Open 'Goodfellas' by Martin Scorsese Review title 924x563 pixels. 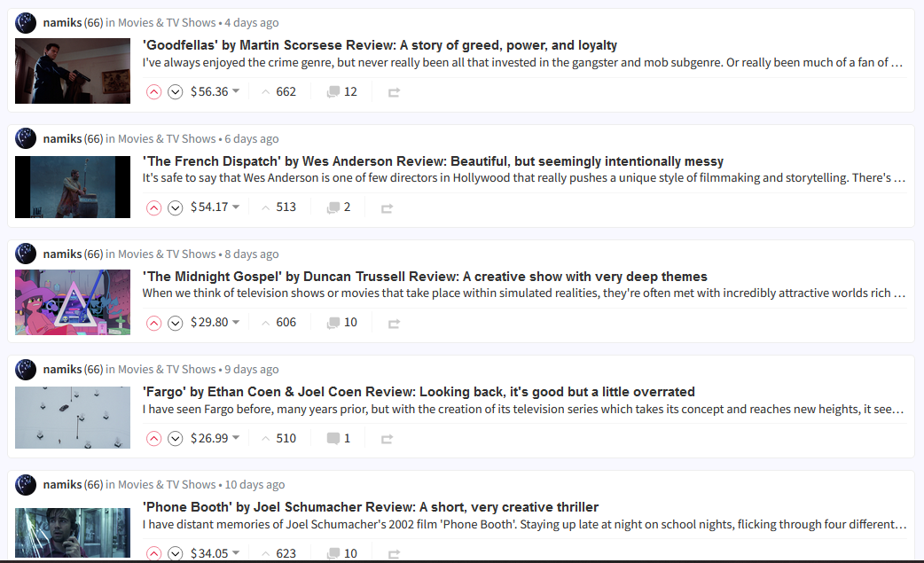coord(380,45)
